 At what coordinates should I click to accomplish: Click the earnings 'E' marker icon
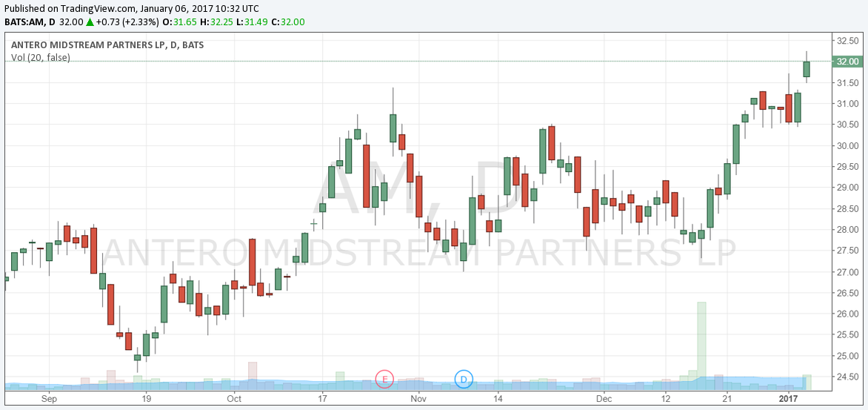(x=384, y=380)
